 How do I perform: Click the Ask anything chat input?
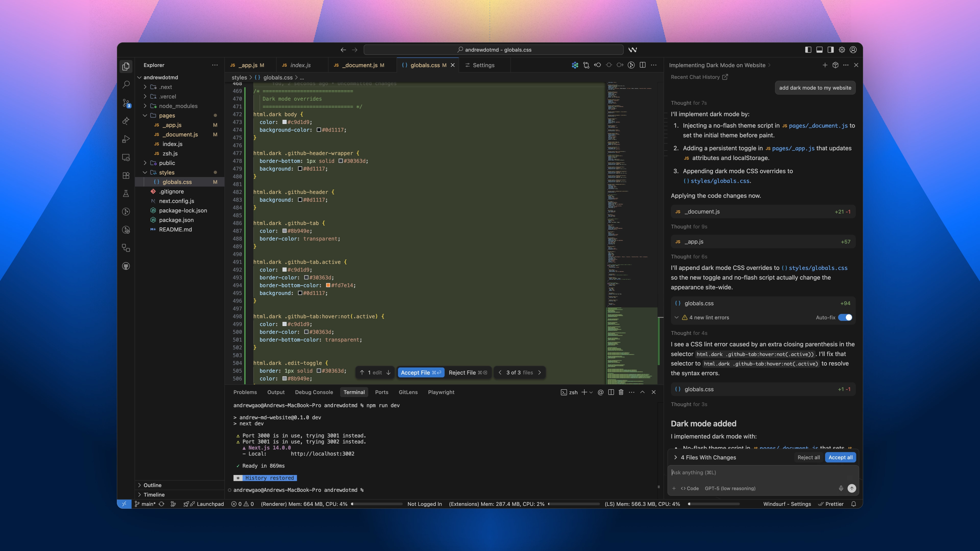(763, 472)
